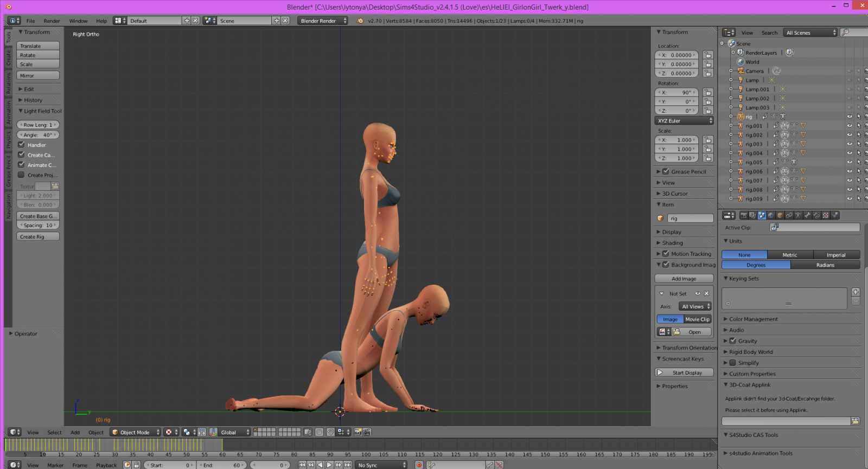Open the viewport shading sphere selector
The image size is (868, 469).
click(x=171, y=432)
